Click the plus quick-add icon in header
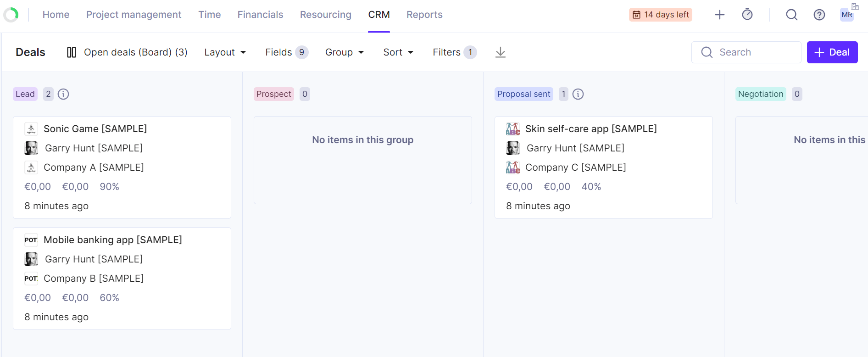 [x=719, y=15]
